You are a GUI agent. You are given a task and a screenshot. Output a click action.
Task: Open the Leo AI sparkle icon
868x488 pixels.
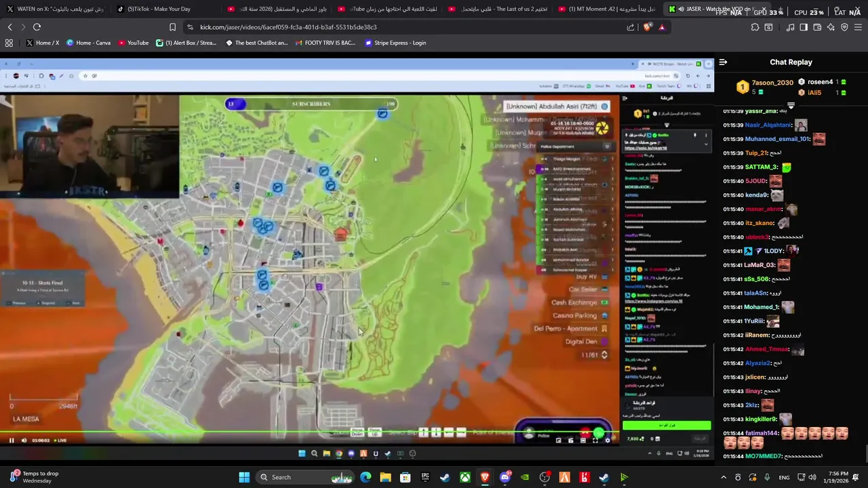[x=831, y=27]
